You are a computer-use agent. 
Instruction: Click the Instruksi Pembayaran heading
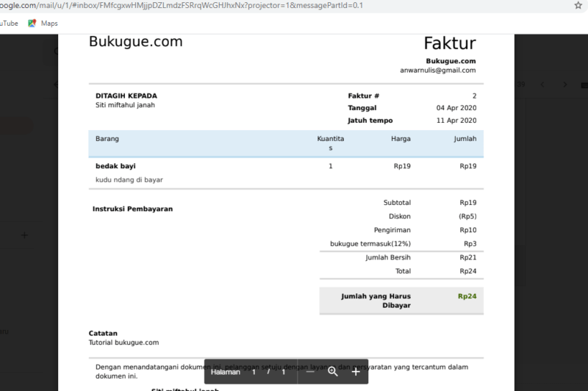pos(133,209)
